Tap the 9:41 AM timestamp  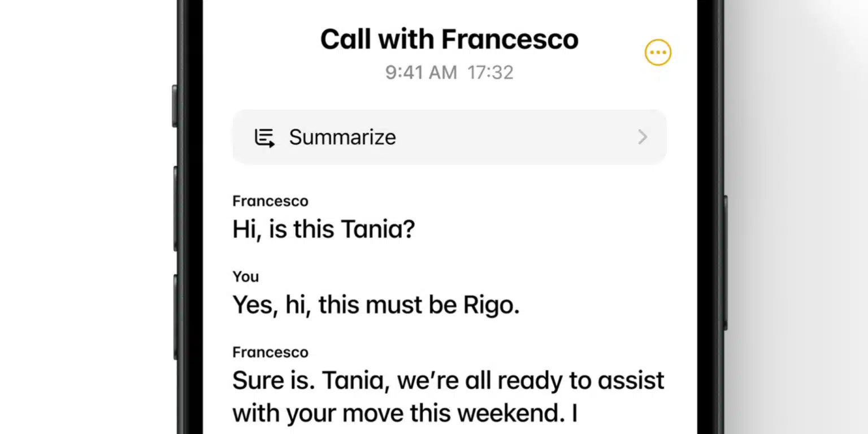[420, 72]
